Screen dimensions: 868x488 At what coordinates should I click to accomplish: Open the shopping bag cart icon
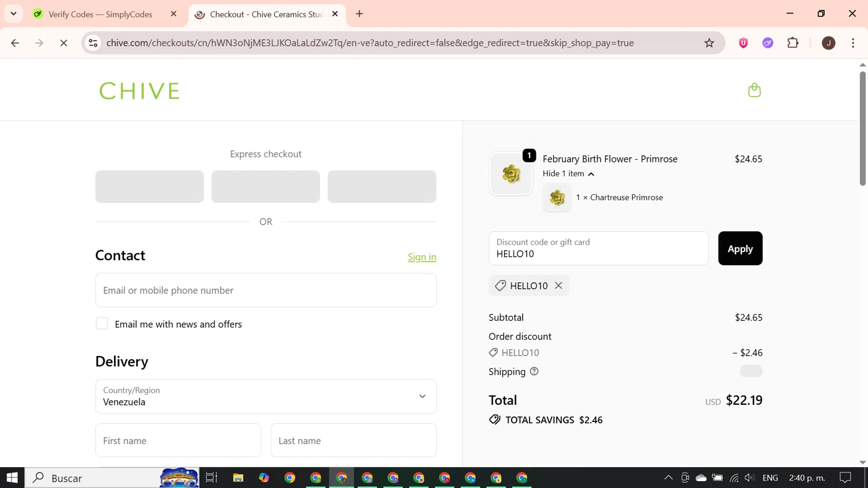pos(754,90)
